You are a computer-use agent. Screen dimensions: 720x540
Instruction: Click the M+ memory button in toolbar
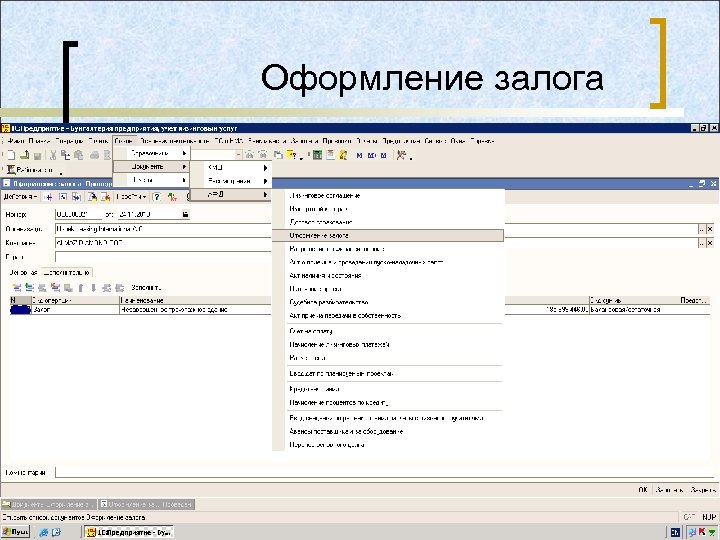(x=371, y=156)
